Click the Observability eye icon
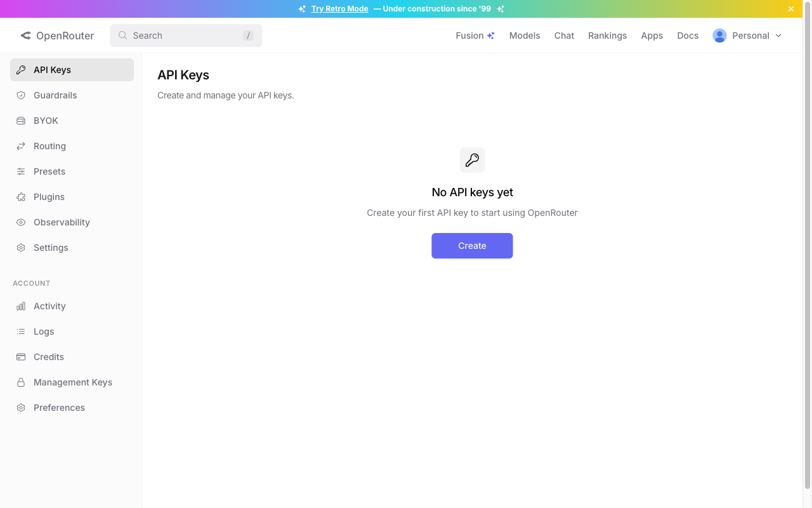 click(x=21, y=222)
